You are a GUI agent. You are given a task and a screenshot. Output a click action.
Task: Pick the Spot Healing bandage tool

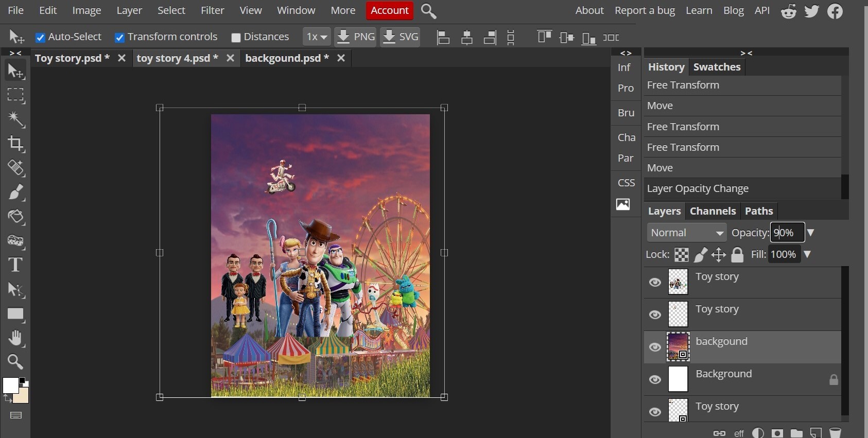click(x=15, y=168)
